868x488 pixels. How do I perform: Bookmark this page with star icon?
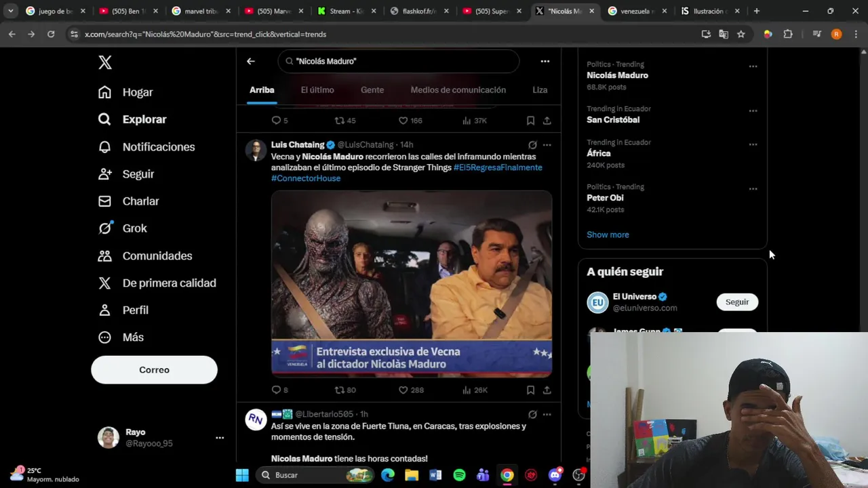(x=741, y=34)
